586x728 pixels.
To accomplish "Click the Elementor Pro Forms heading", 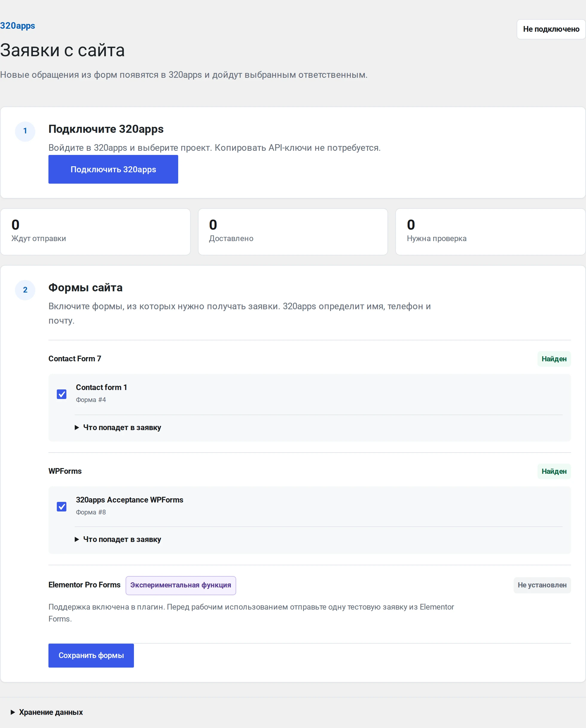I will pyautogui.click(x=84, y=585).
